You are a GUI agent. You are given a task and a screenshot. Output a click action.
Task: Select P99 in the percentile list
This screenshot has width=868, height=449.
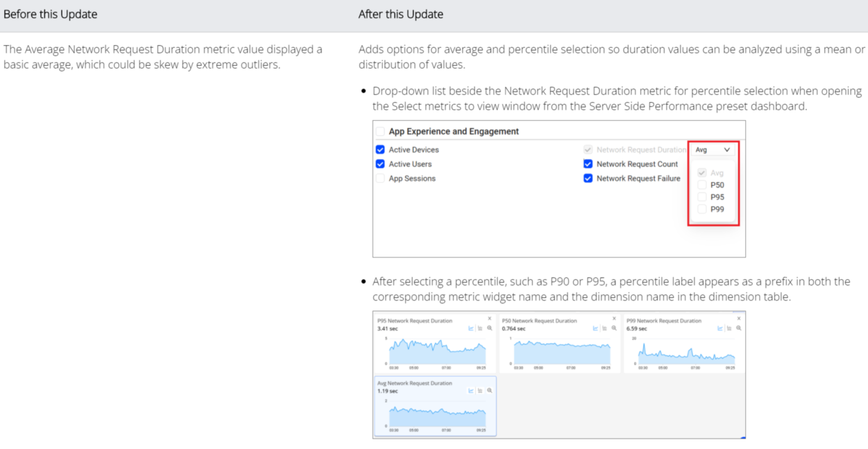click(x=702, y=209)
